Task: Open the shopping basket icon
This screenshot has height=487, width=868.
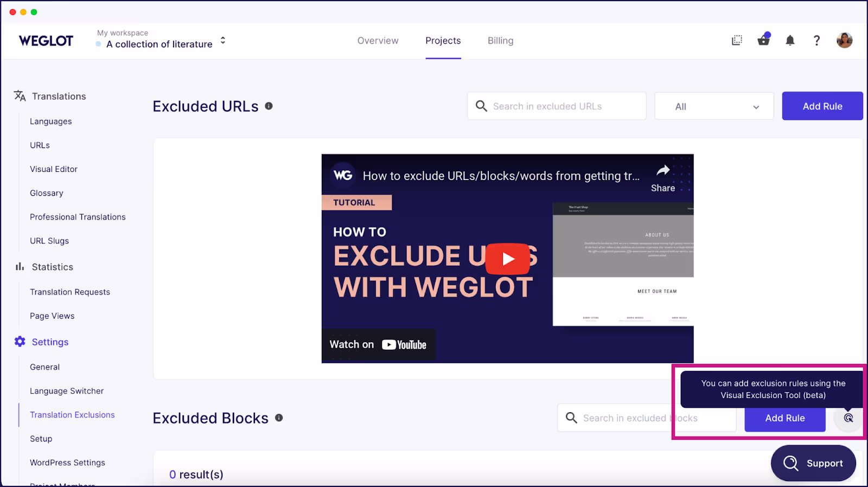Action: coord(764,40)
